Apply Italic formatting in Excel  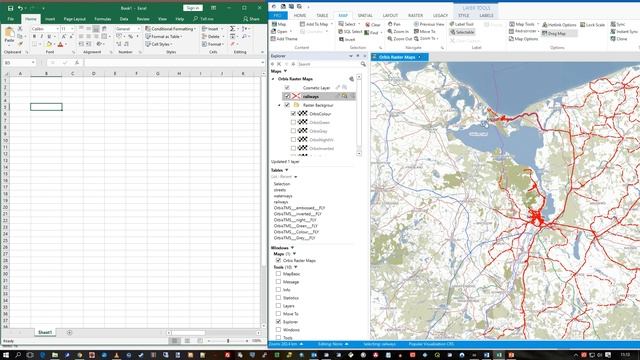point(41,37)
